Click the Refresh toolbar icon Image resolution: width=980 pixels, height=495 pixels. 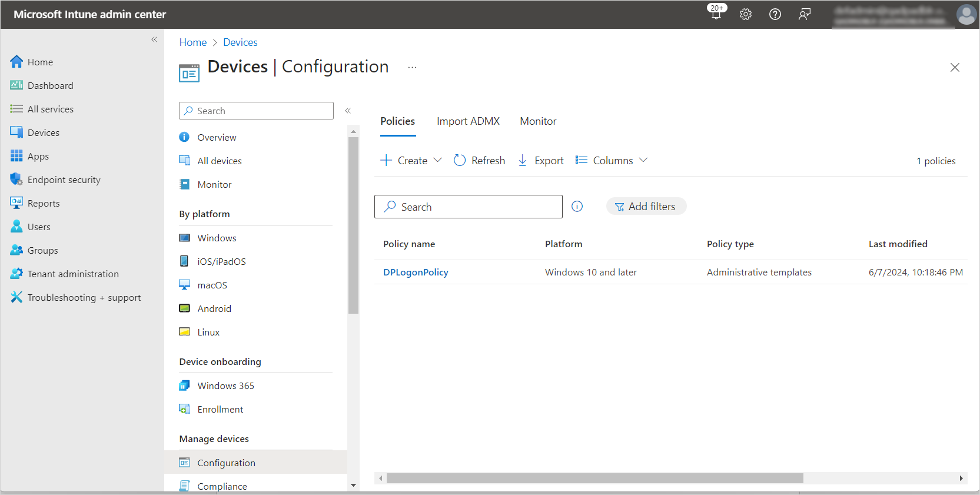(460, 160)
